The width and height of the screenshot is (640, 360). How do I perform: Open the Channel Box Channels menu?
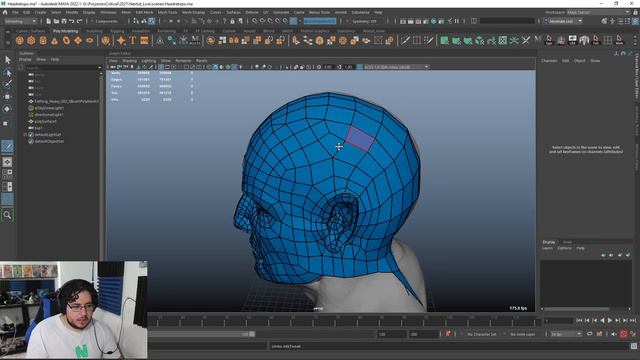(549, 60)
